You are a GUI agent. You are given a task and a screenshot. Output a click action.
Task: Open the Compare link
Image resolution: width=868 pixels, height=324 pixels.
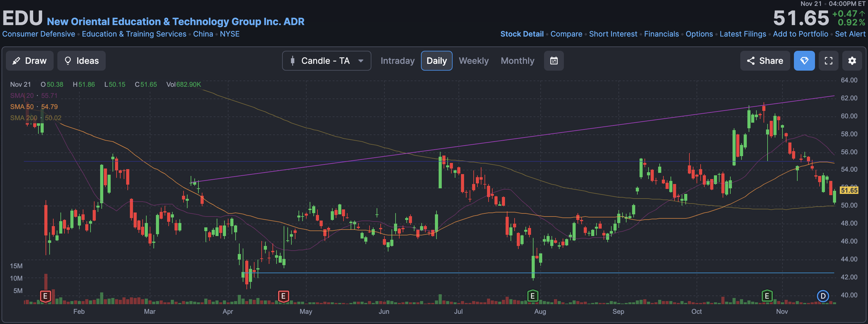click(x=566, y=34)
